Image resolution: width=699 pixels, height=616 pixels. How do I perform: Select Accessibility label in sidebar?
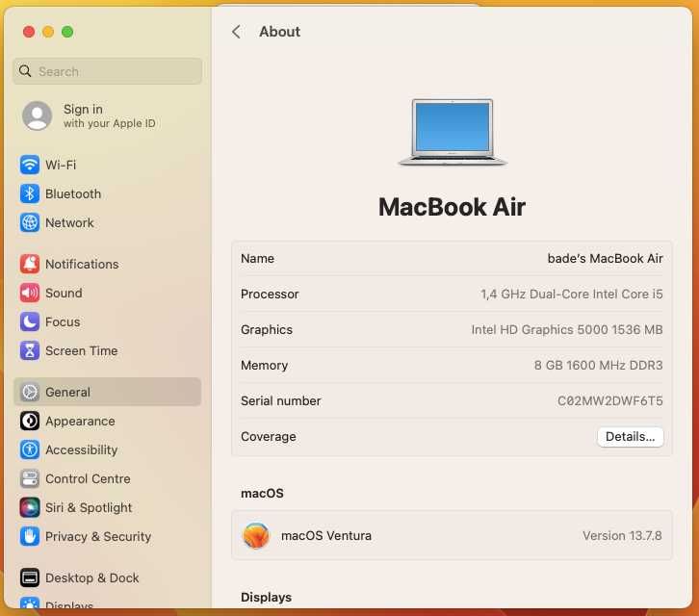[82, 450]
